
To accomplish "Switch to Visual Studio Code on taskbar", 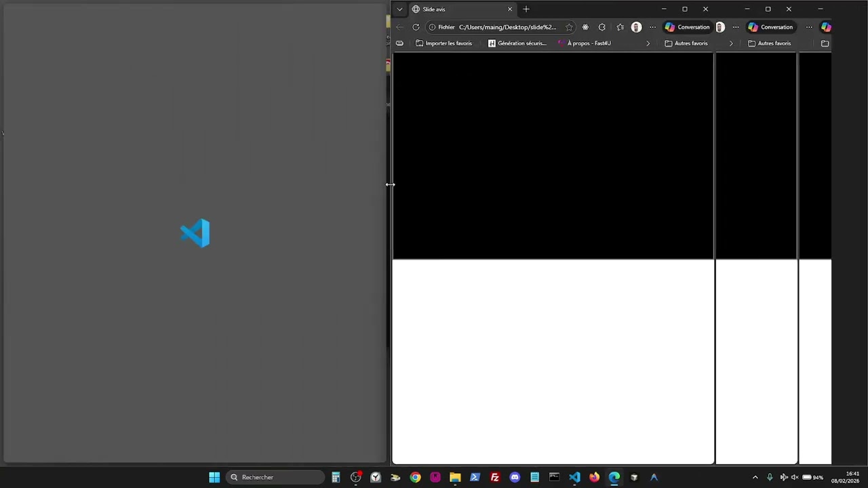I will (574, 477).
